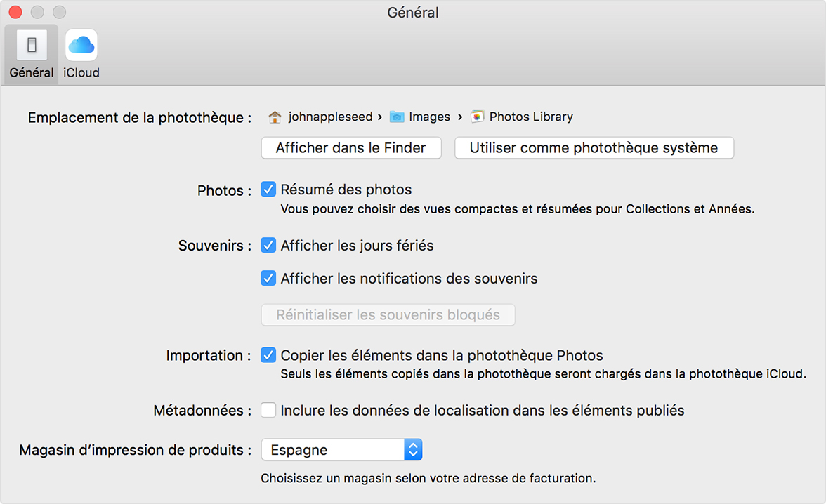Click Utiliser comme photothèque système

(x=594, y=148)
